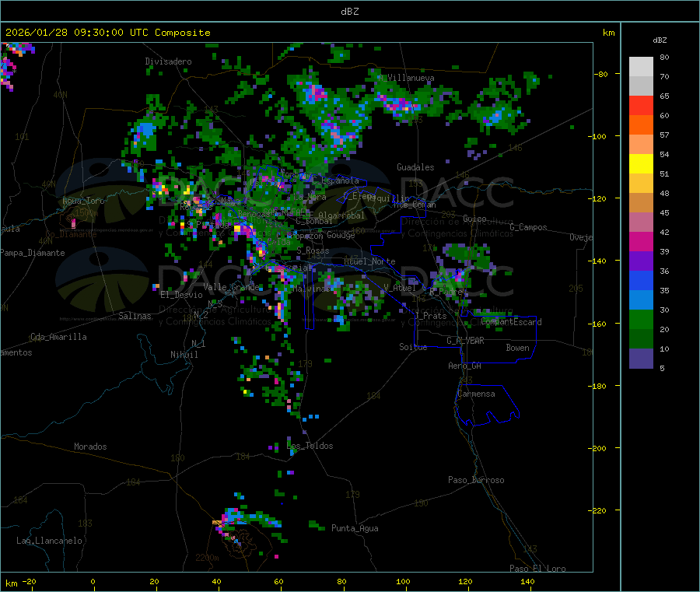The width and height of the screenshot is (700, 592).
Task: Click the light blue 30–35 dBZ legend band
Action: [641, 300]
